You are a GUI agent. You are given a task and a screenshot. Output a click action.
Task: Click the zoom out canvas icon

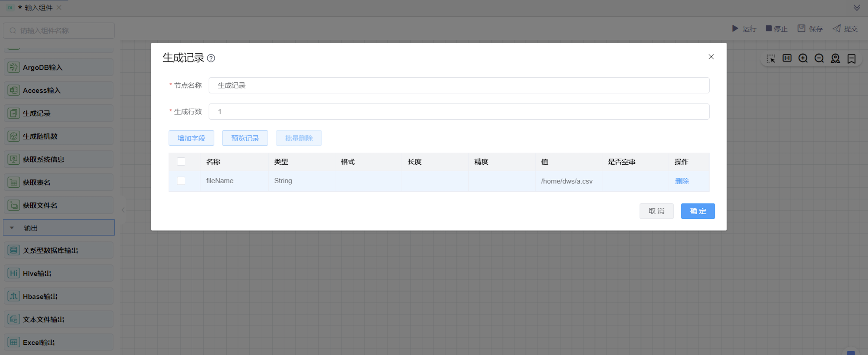click(x=819, y=58)
